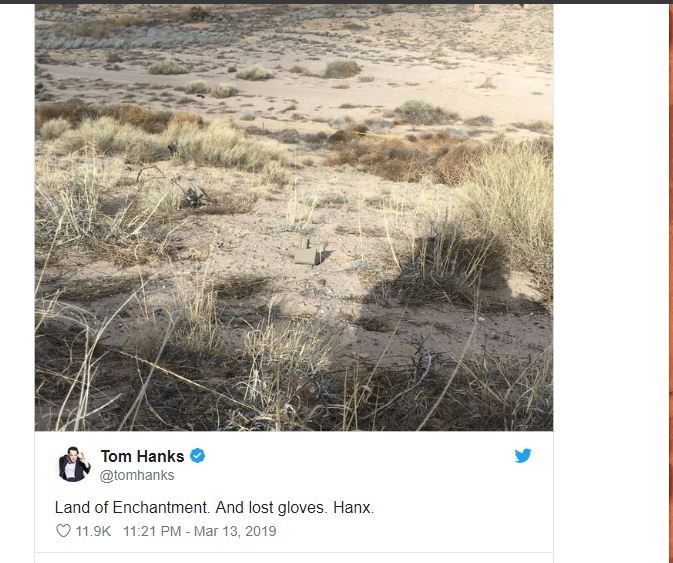Click the Twitter bird logo icon
This screenshot has height=563, width=673.
[523, 456]
